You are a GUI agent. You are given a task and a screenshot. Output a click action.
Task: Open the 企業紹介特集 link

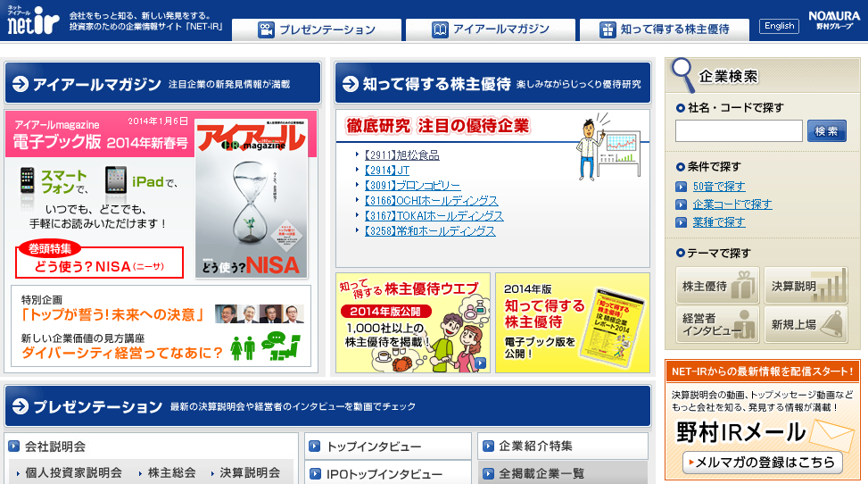pyautogui.click(x=536, y=446)
